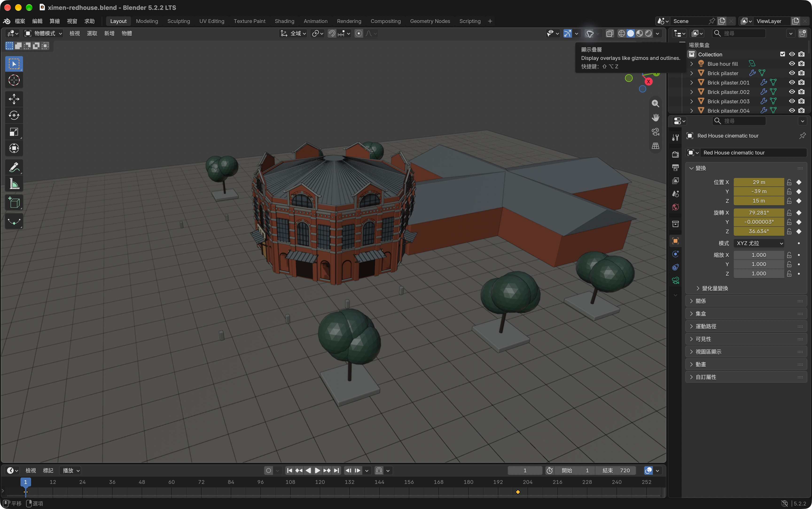This screenshot has width=812, height=509.
Task: Expand the 可見性 panel
Action: pyautogui.click(x=746, y=339)
